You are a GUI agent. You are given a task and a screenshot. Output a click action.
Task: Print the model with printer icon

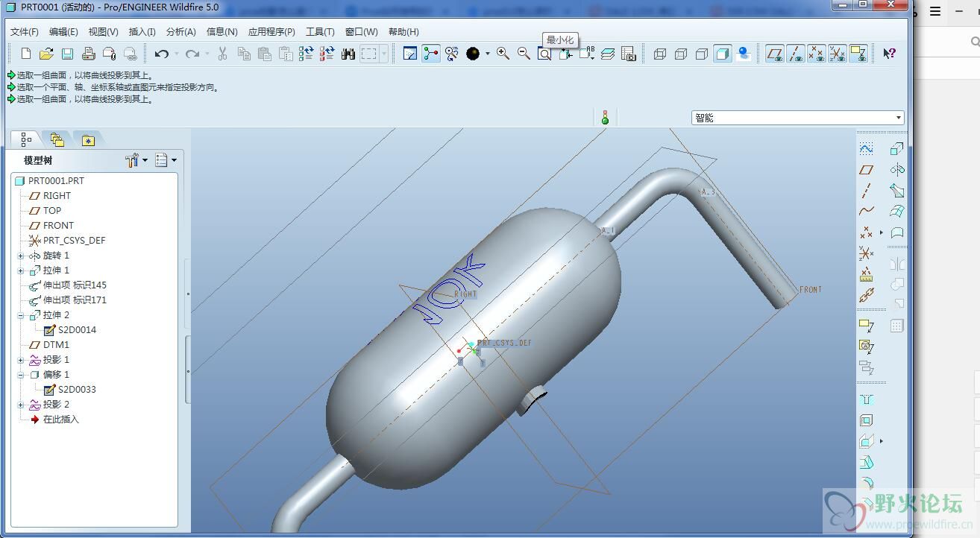point(88,54)
